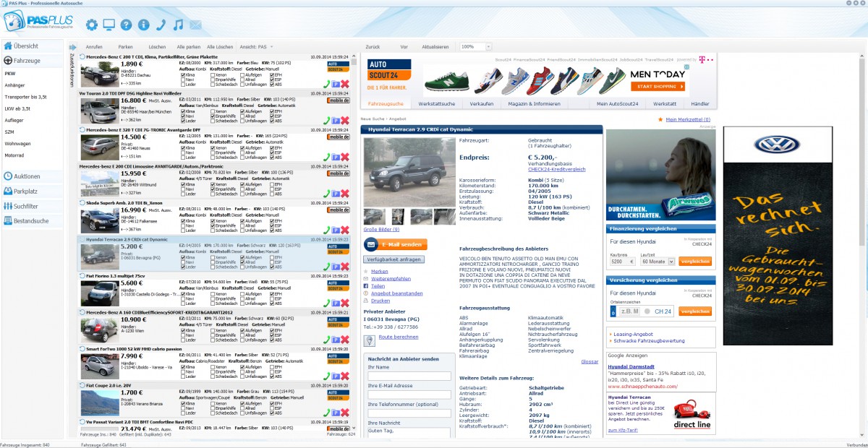868x448 pixels.
Task: Click the music note icon in header
Action: click(x=178, y=25)
